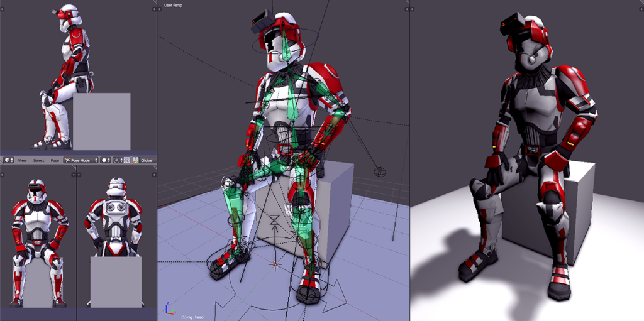Open the Select menu
Viewport: 644px width, 321px height.
[x=38, y=160]
